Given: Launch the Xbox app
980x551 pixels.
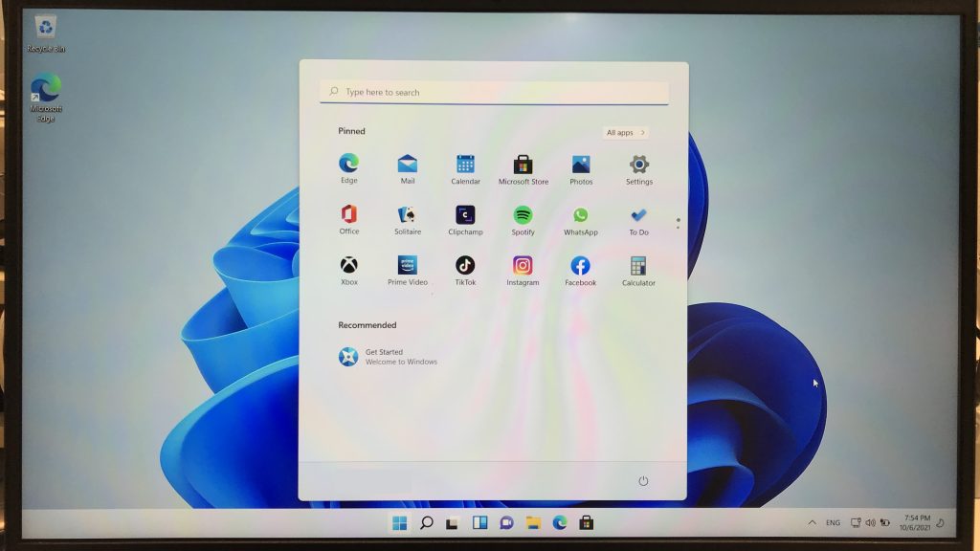Looking at the screenshot, I should tap(348, 271).
